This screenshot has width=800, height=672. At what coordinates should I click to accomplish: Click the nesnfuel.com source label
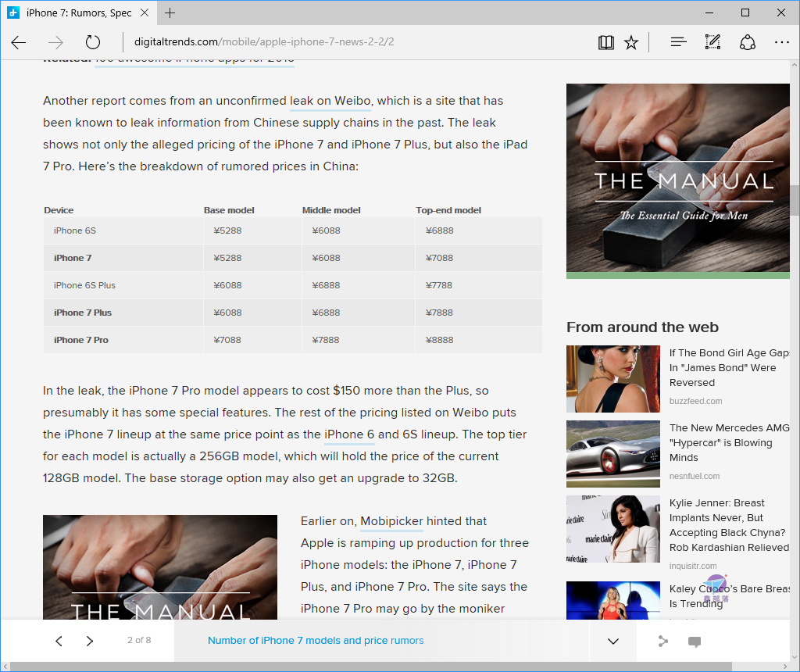695,476
